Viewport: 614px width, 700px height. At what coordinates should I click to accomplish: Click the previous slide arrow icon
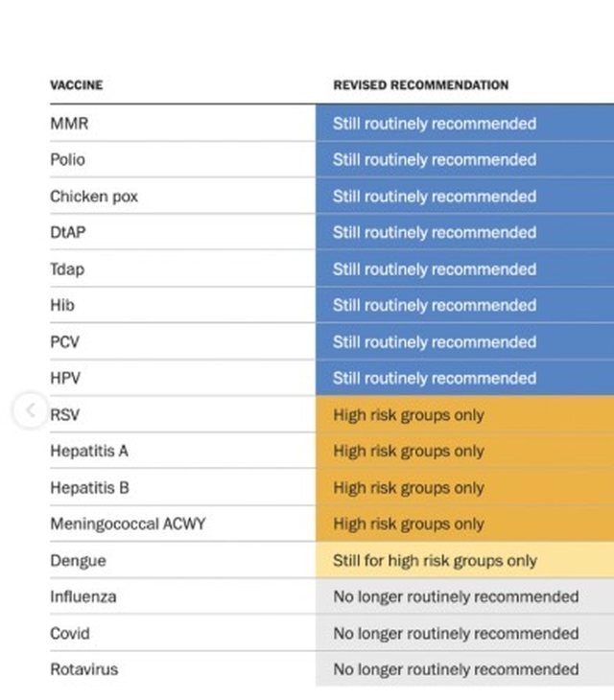point(30,411)
